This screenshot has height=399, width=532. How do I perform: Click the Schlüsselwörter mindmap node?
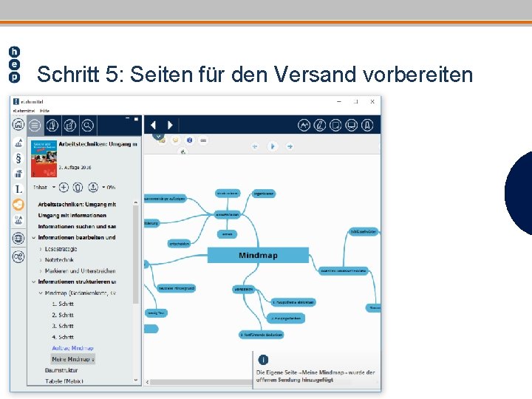(364, 232)
